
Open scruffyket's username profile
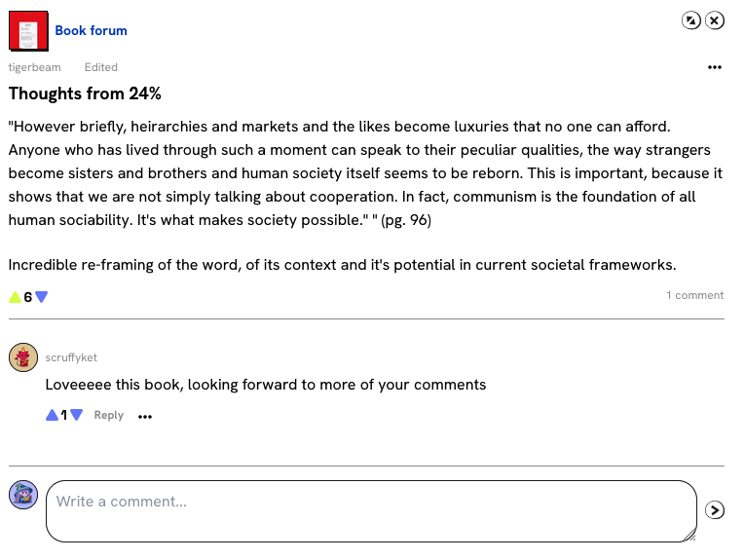(71, 357)
